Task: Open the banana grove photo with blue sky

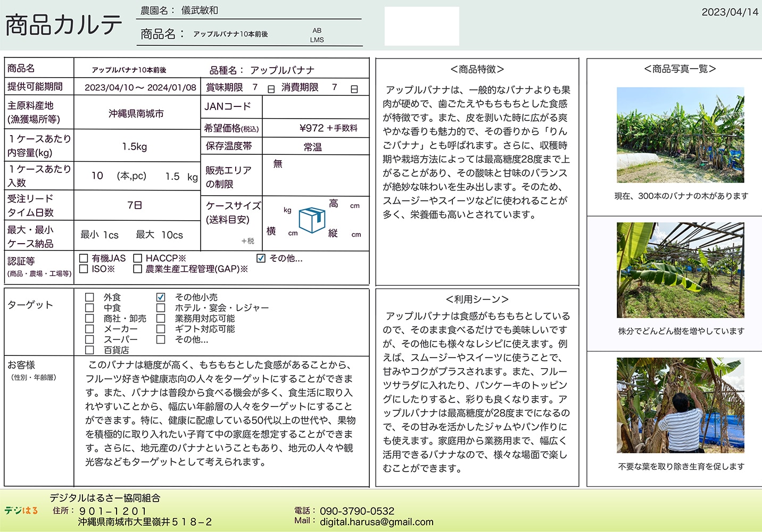Action: pos(680,135)
